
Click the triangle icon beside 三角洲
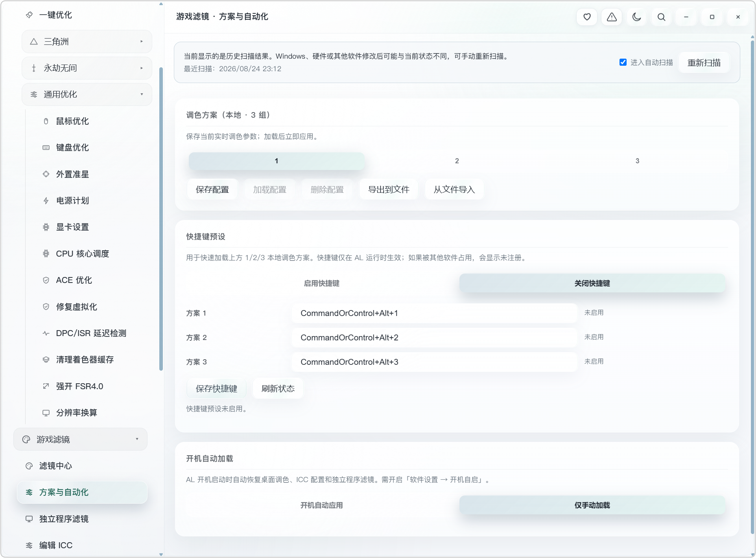point(34,41)
